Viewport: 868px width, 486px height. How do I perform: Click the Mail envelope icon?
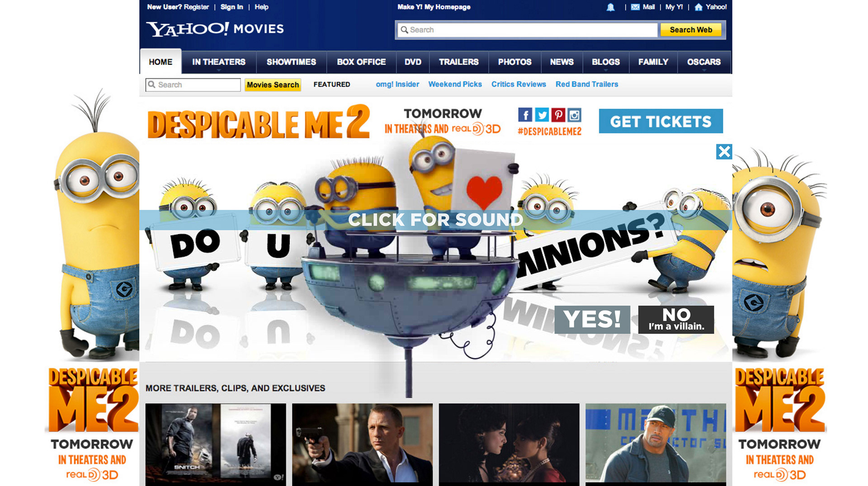[635, 7]
